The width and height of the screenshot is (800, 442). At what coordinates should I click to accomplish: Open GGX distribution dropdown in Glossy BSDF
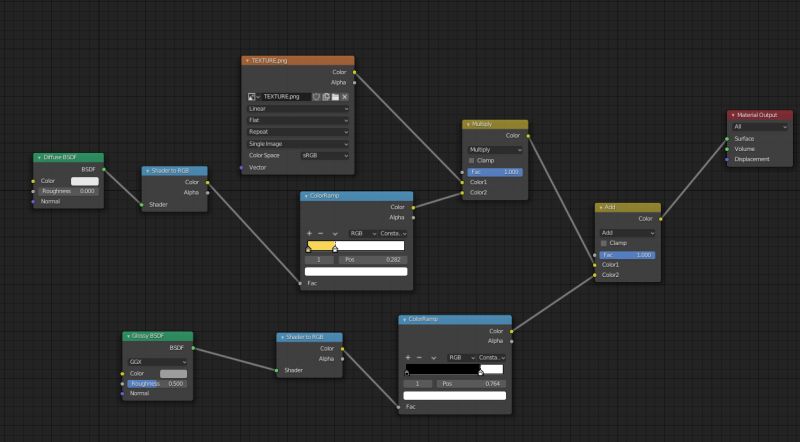coord(158,362)
